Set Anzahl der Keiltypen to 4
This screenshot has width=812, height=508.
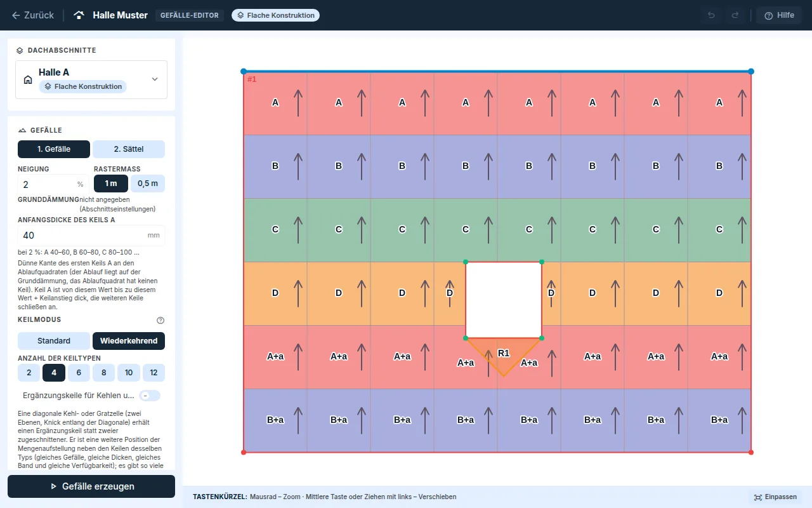(54, 373)
